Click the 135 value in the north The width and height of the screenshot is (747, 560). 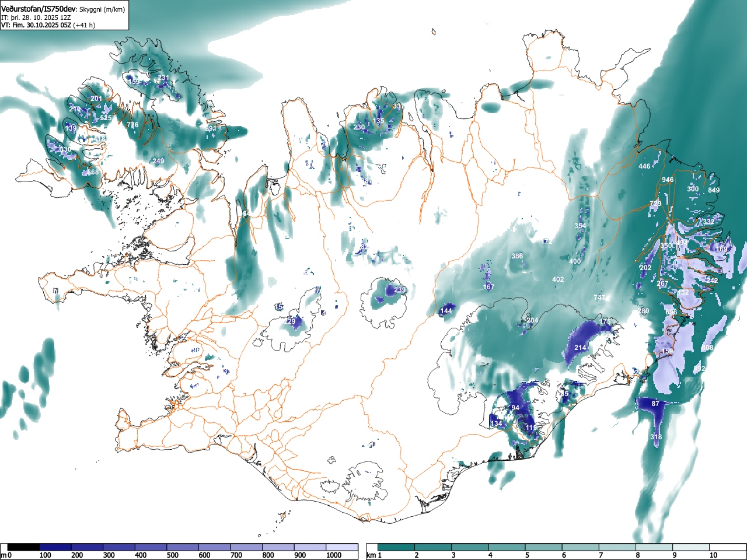pyautogui.click(x=379, y=121)
